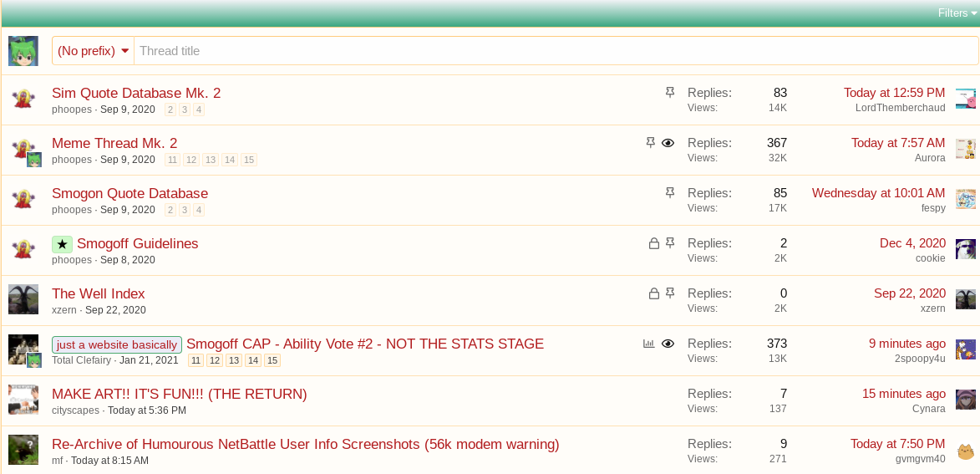Click fespy's avatar thumbnail
Viewport: 980px width, 474px height.
966,199
